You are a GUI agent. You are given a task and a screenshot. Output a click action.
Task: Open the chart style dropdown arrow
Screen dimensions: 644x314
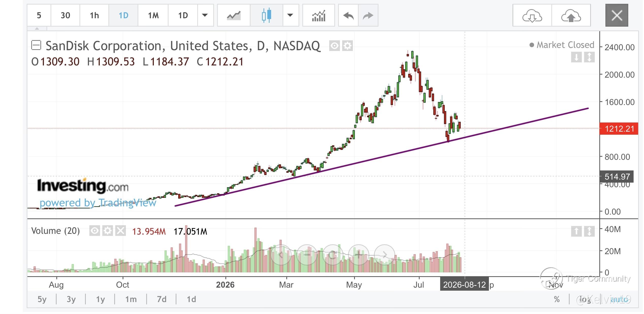pos(290,15)
